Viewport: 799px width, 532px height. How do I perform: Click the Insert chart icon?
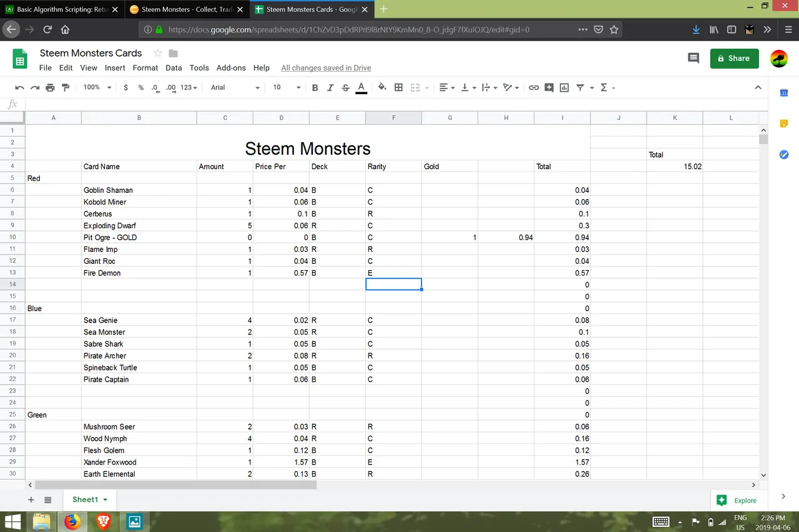pos(564,88)
